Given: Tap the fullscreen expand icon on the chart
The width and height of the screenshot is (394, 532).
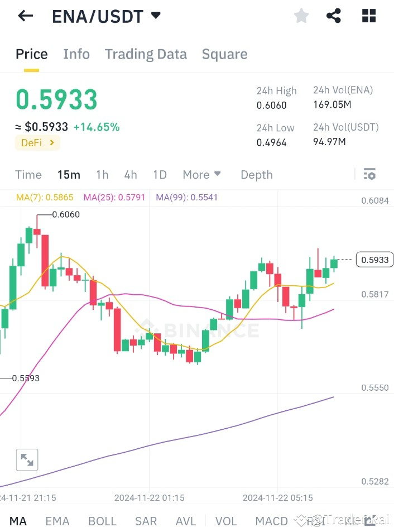Looking at the screenshot, I should (27, 459).
